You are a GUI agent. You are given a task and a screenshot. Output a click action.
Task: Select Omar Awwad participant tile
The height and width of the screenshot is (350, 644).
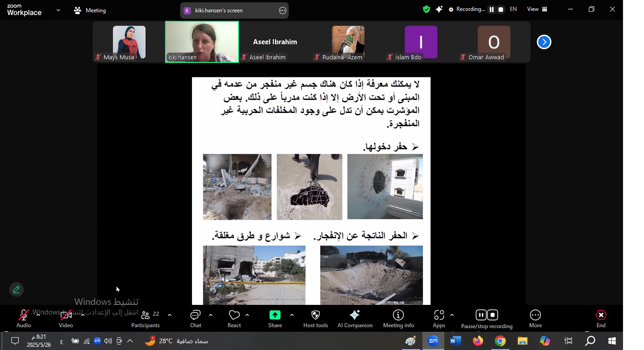pos(494,42)
